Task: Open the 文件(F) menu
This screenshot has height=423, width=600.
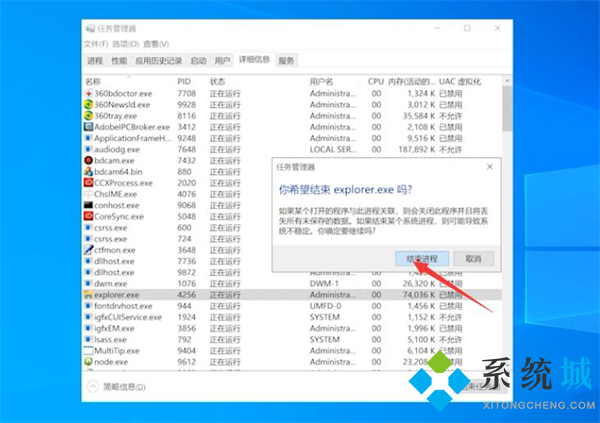Action: click(96, 44)
